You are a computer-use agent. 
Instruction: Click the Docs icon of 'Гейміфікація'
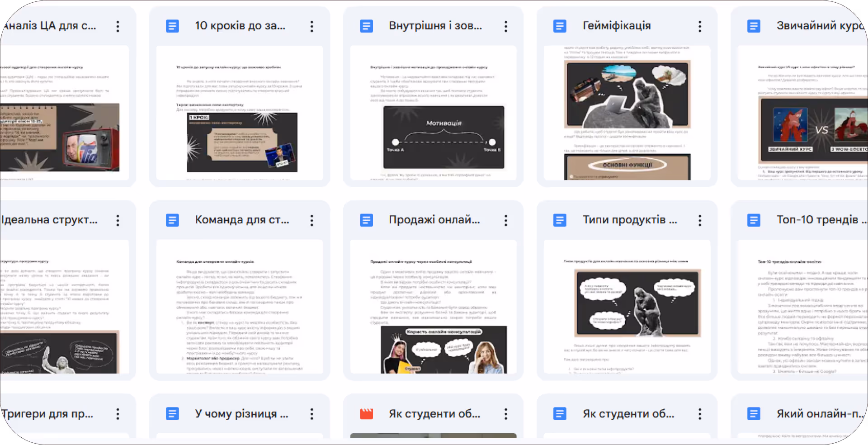coord(560,26)
